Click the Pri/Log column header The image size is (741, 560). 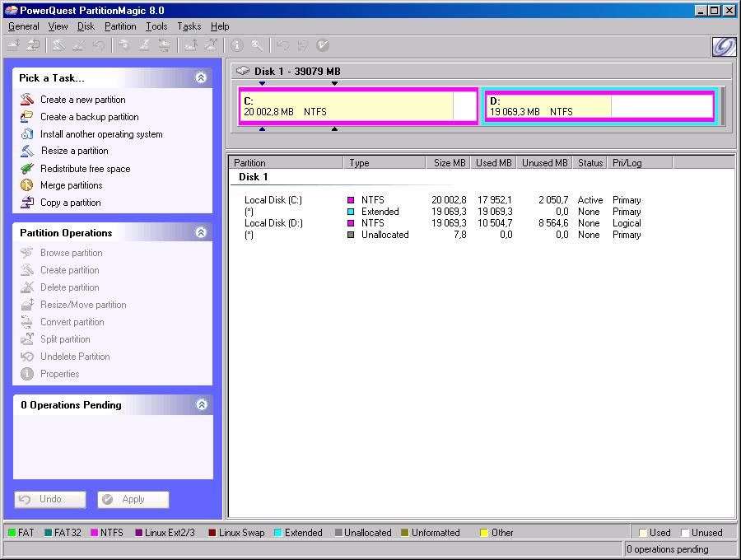click(640, 162)
